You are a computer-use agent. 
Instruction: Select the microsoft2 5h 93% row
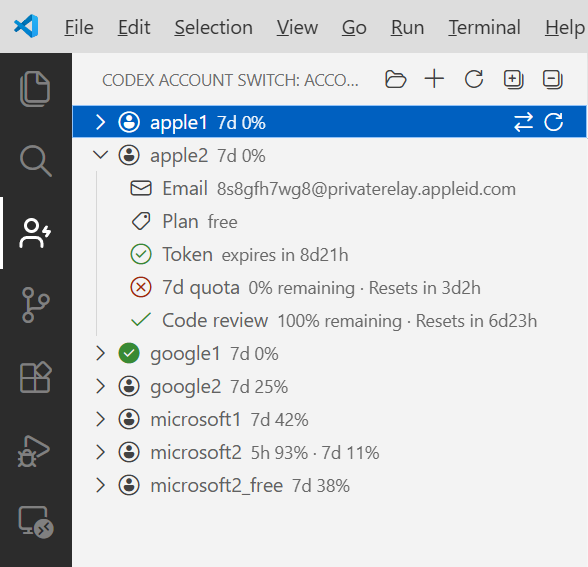tap(330, 452)
